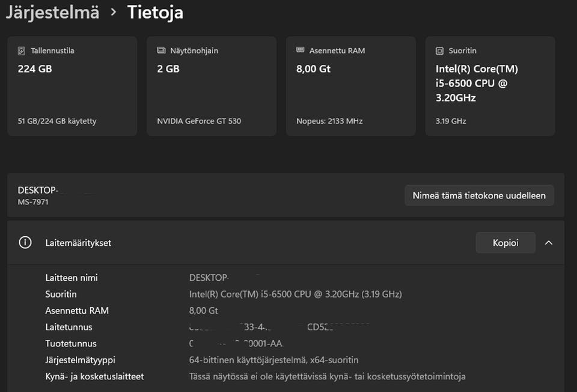Click the Laitemääritykset section header

(78, 243)
